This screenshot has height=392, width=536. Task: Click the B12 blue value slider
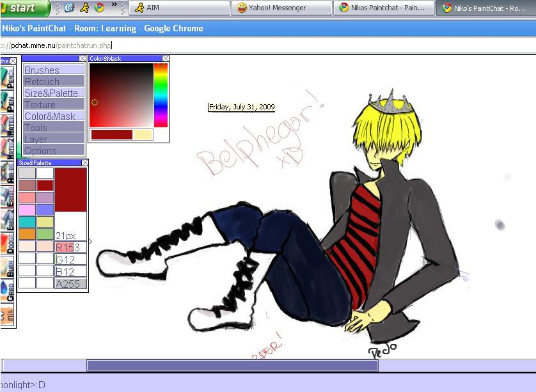tap(71, 271)
